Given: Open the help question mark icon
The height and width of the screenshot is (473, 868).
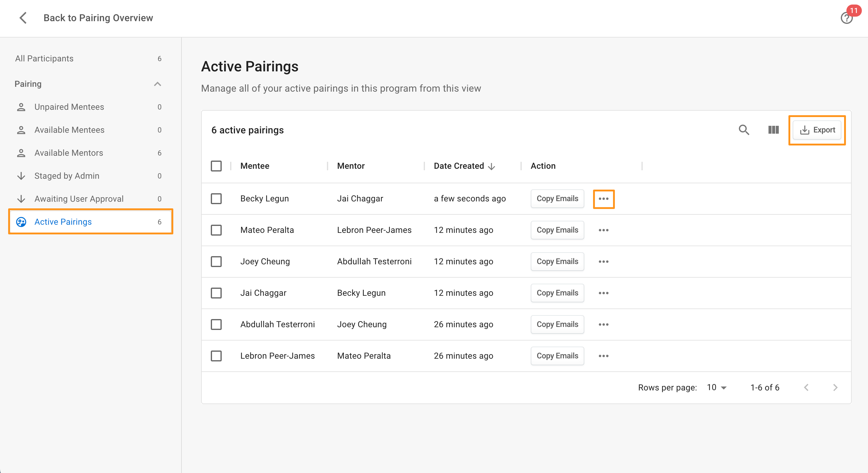Looking at the screenshot, I should coord(846,18).
